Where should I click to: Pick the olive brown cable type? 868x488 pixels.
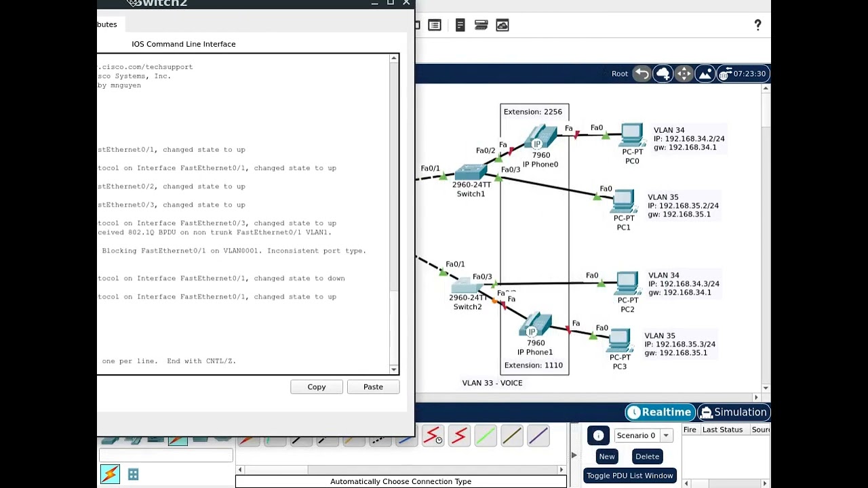click(x=512, y=436)
